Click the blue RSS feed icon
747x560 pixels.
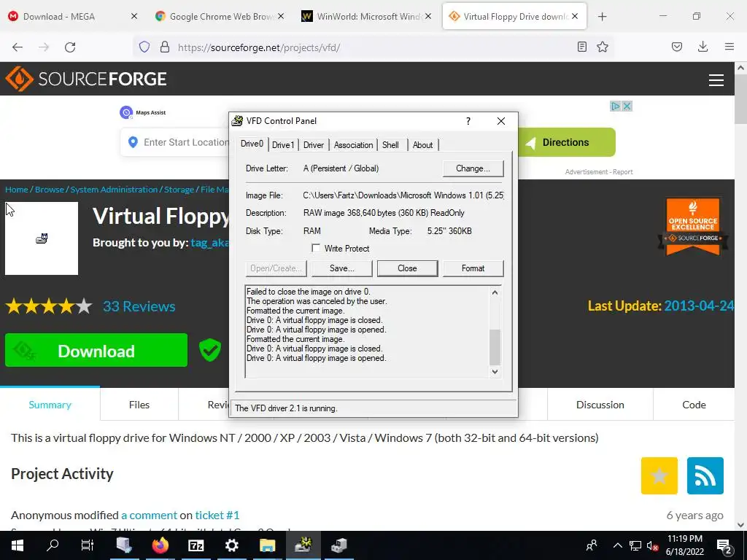(705, 475)
